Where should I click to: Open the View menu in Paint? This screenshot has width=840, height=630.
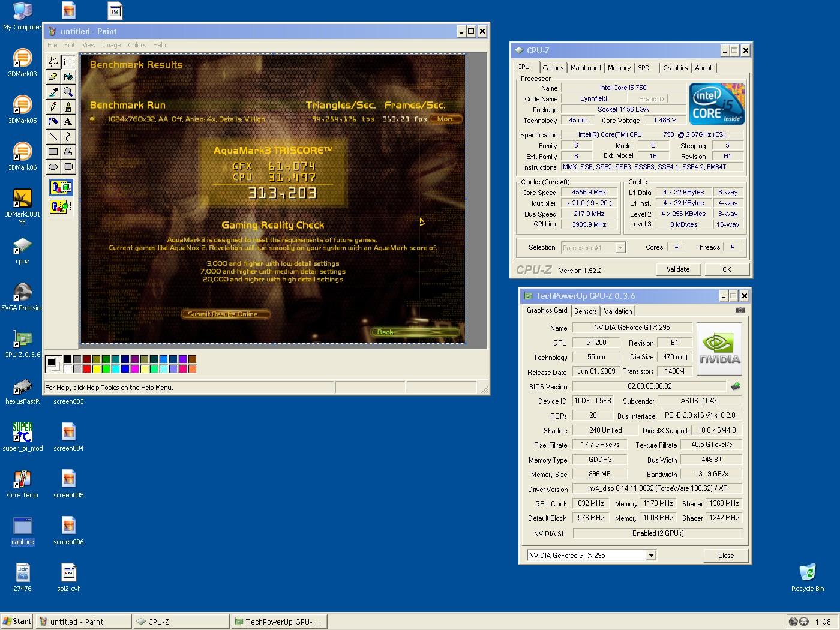pos(89,45)
